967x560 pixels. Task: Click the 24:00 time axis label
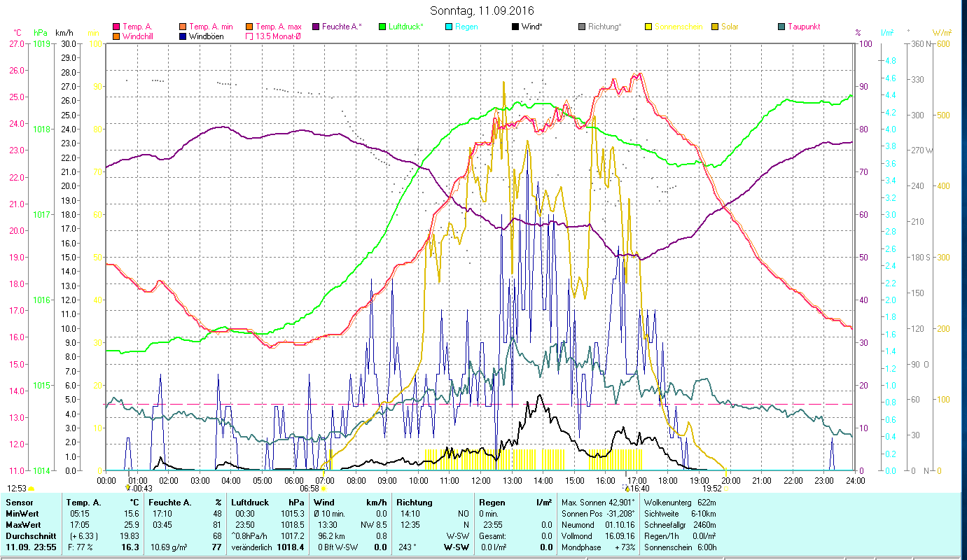(855, 480)
